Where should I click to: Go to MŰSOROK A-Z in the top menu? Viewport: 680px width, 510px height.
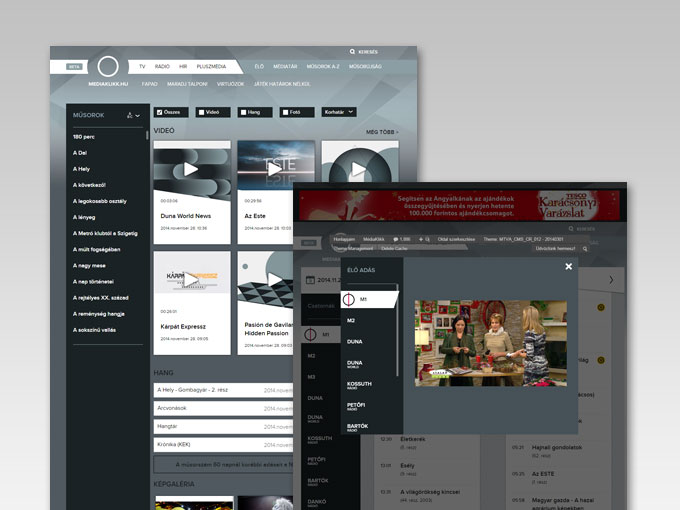point(323,66)
